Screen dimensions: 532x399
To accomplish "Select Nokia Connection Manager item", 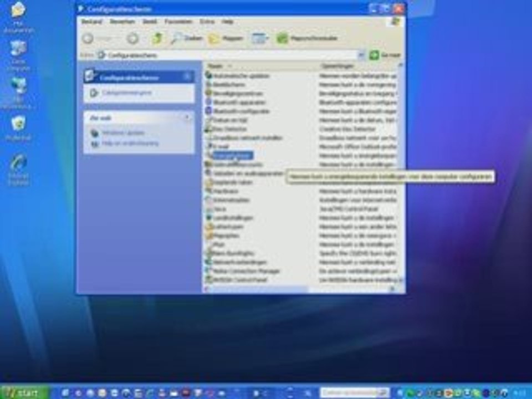I will 243,271.
